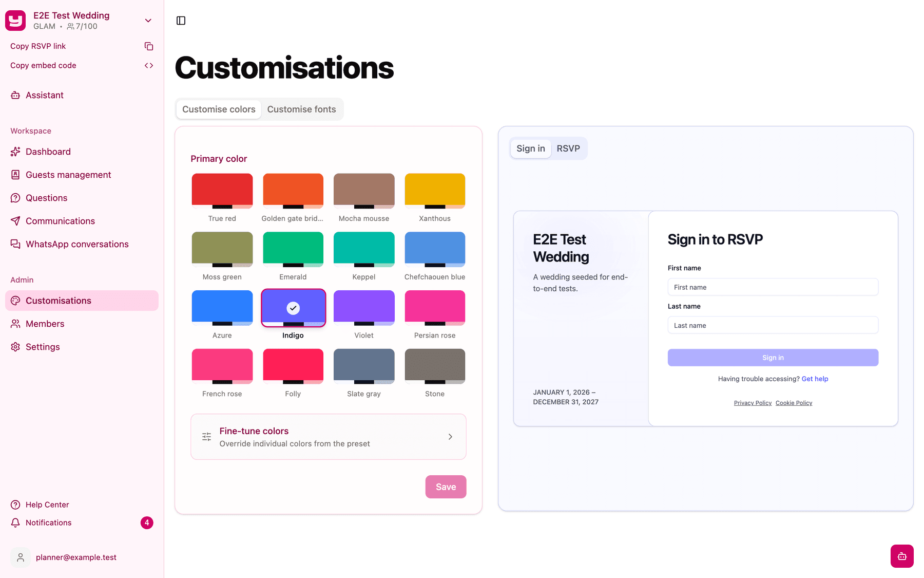Save the color customisations

[x=446, y=487]
